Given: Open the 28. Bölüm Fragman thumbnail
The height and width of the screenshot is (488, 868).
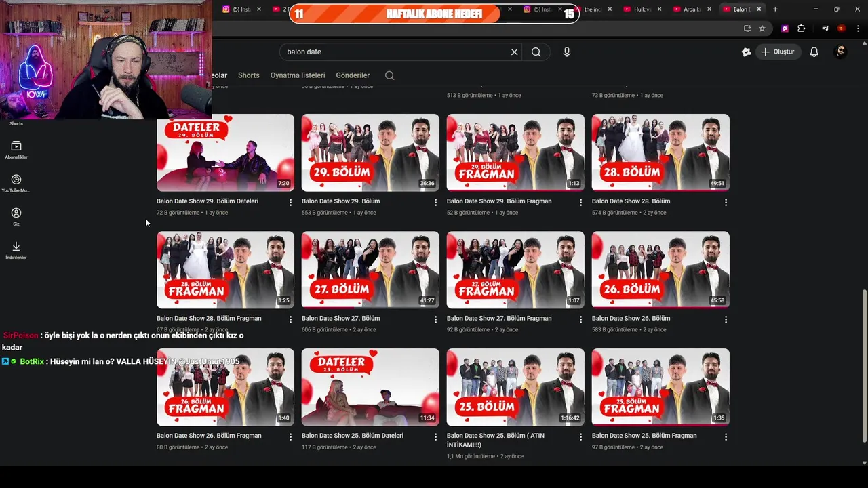Looking at the screenshot, I should 225,270.
